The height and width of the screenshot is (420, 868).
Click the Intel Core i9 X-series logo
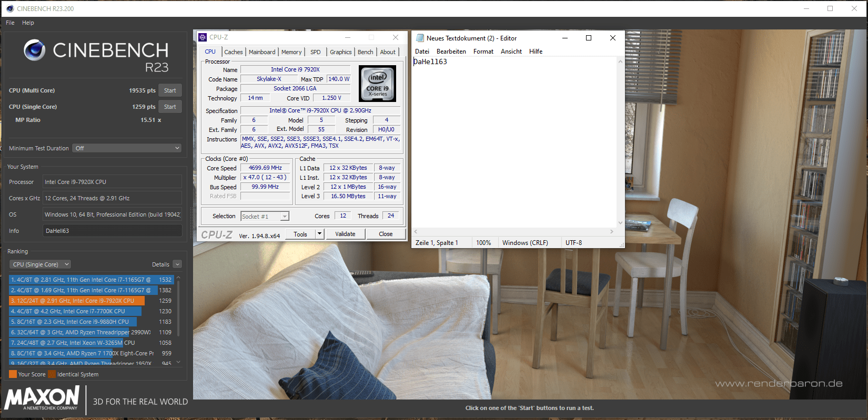377,84
